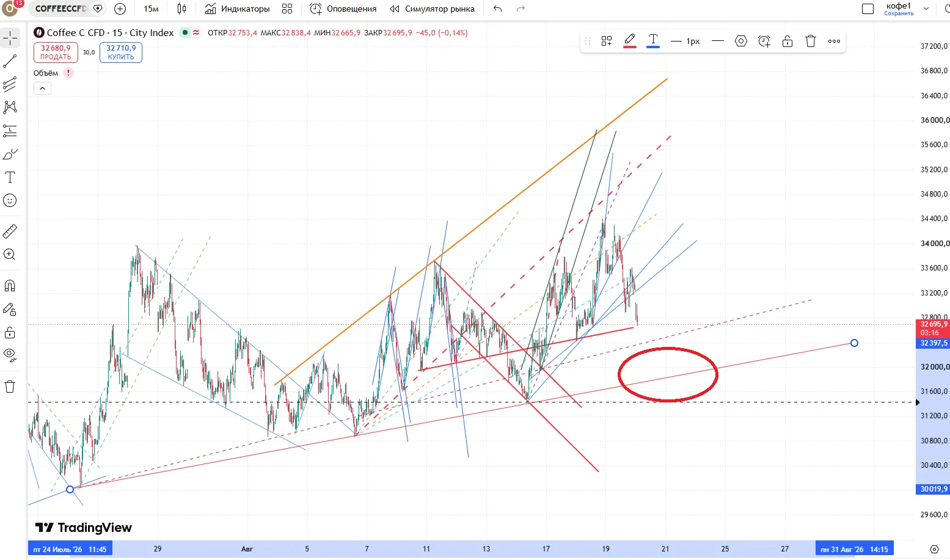Collapse the indicator legend chevron

point(42,88)
